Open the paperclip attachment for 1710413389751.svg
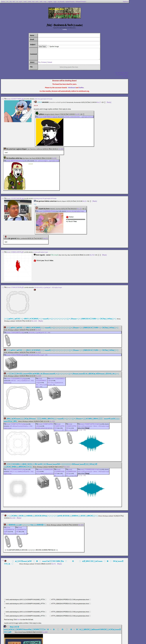This screenshot has height=644, width=146. [8, 340]
